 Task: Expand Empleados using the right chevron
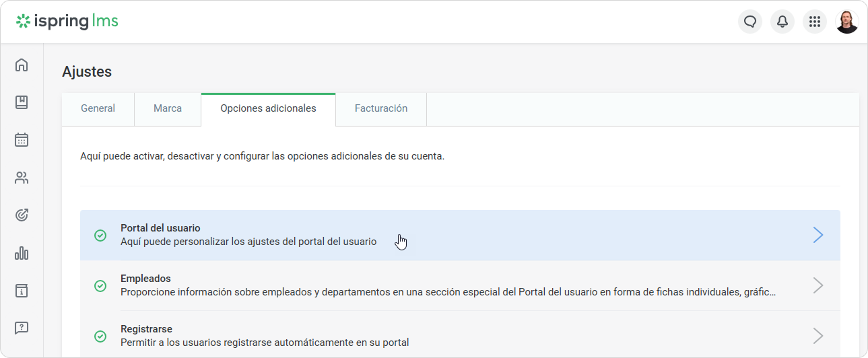pyautogui.click(x=817, y=285)
